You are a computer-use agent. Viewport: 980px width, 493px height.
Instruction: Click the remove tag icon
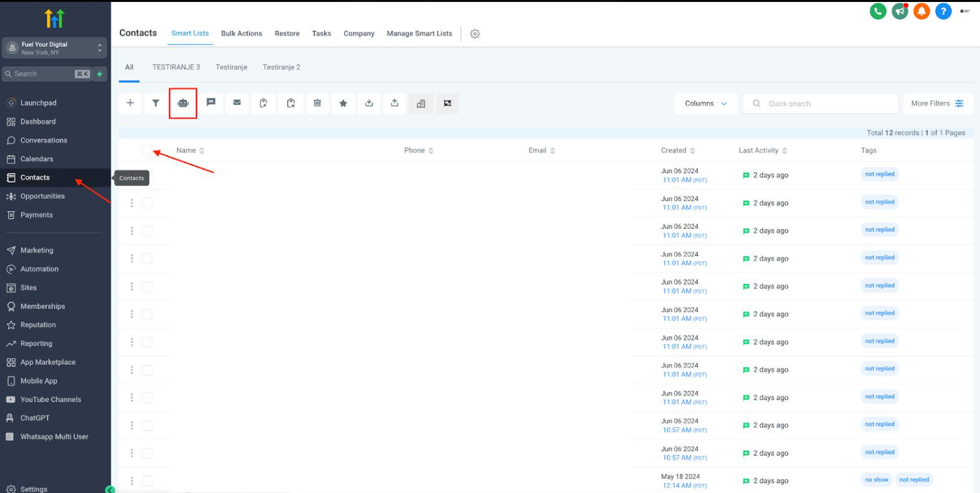click(291, 103)
